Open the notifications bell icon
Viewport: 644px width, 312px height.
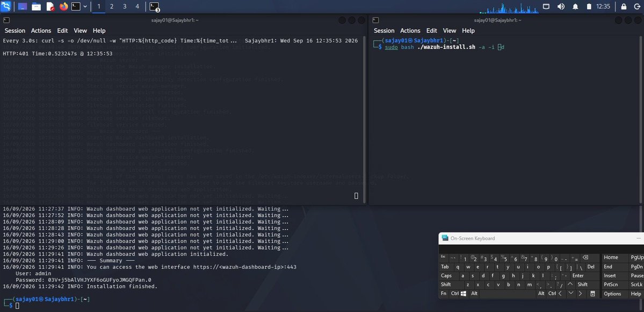click(575, 6)
